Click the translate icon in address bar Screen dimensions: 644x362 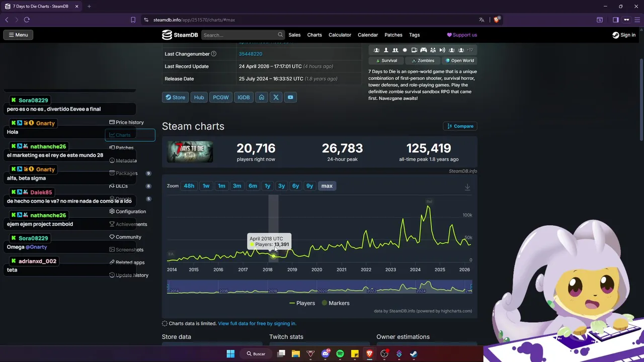(x=481, y=20)
